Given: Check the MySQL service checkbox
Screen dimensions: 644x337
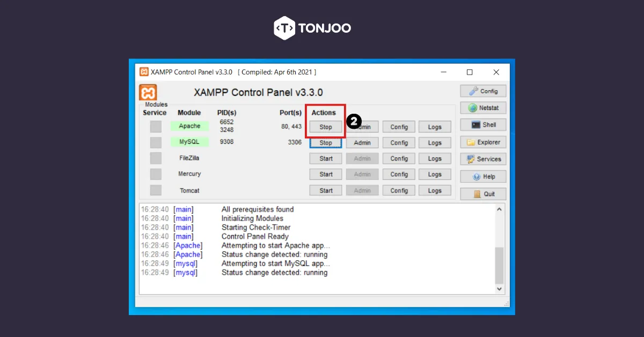Looking at the screenshot, I should pos(156,142).
